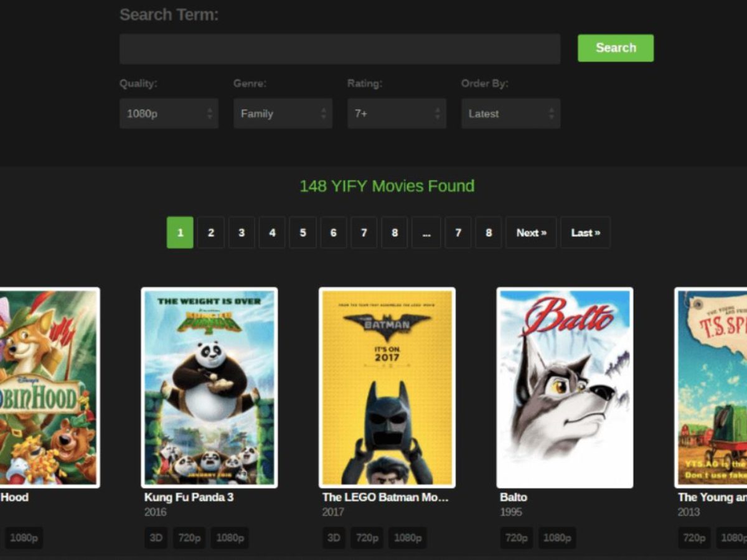747x560 pixels.
Task: Click the 'Genre:' label
Action: (x=250, y=83)
